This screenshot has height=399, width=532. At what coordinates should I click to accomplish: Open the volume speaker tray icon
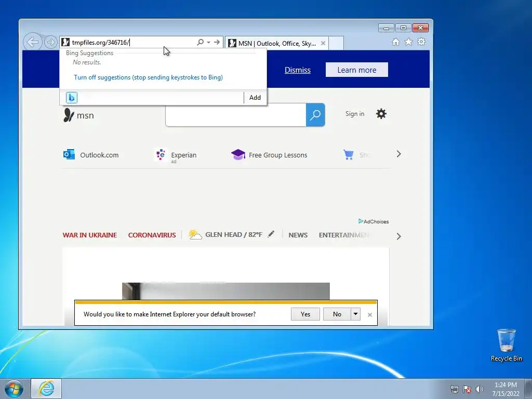coord(479,389)
